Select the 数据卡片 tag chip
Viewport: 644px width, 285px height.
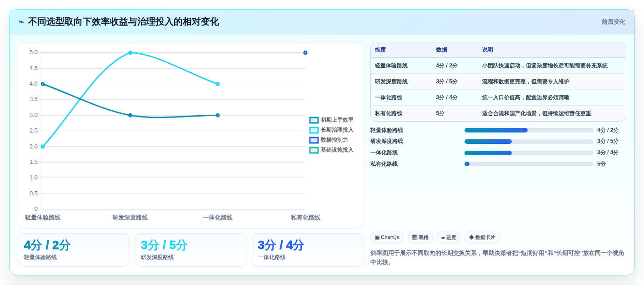coord(482,238)
